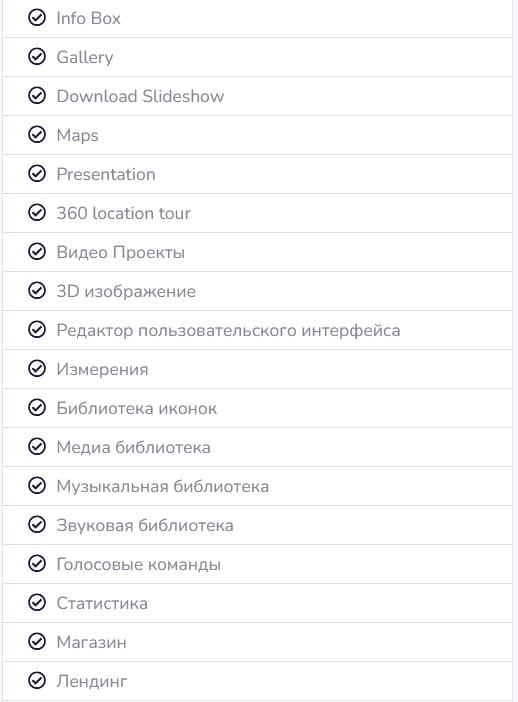Viewport: 518px width, 702px height.
Task: Click the checkmark icon beside Магазин
Action: 37,642
